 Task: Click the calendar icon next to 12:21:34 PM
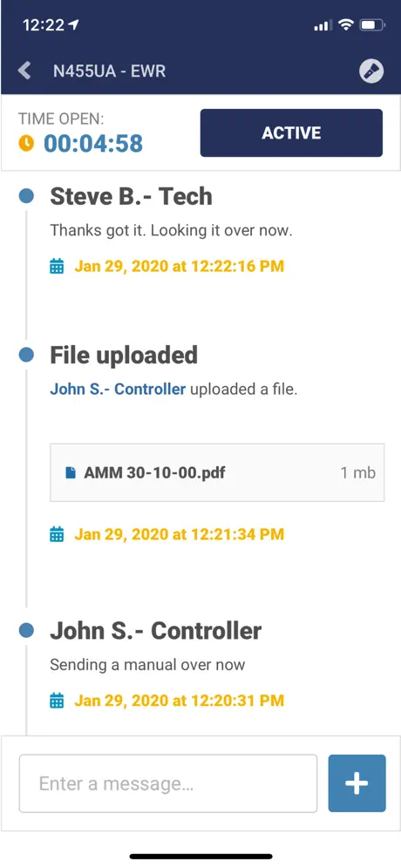coord(57,534)
